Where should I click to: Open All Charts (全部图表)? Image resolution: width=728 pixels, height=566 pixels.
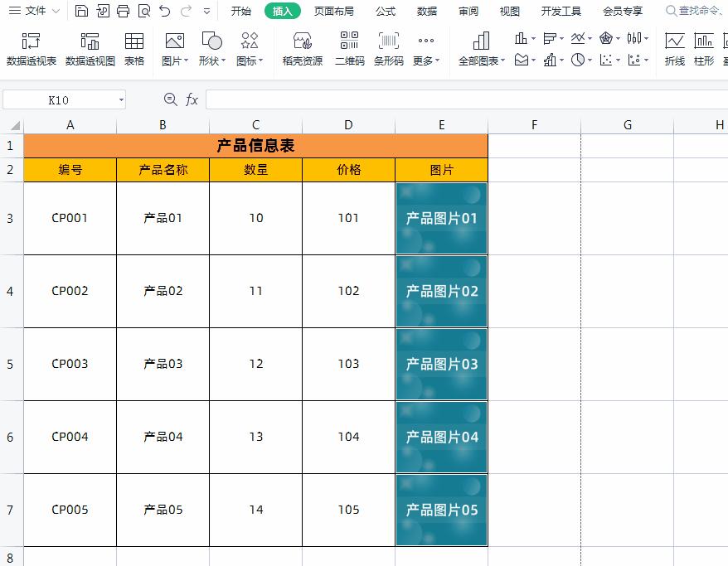pyautogui.click(x=483, y=47)
